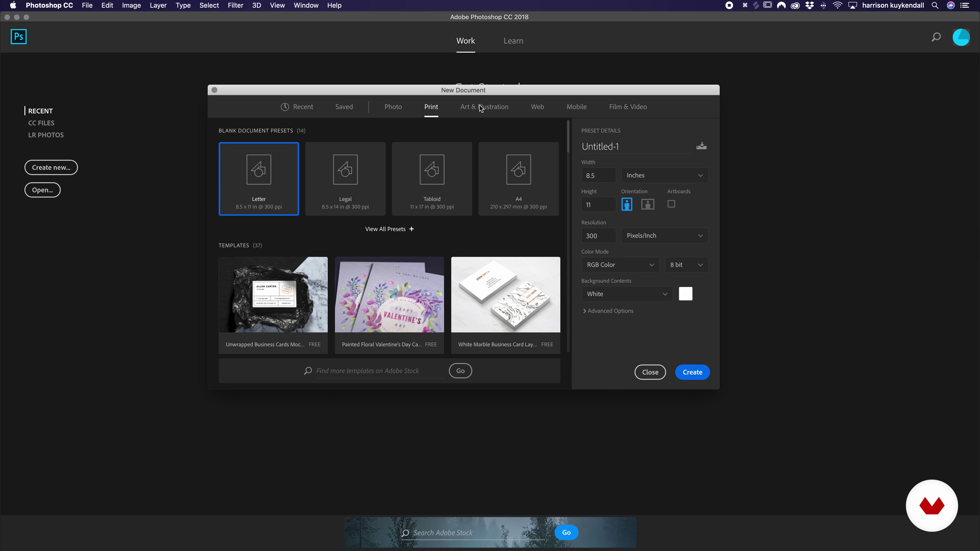Click blue Go button in Adobe Stock bar
Image resolution: width=980 pixels, height=551 pixels.
(566, 532)
